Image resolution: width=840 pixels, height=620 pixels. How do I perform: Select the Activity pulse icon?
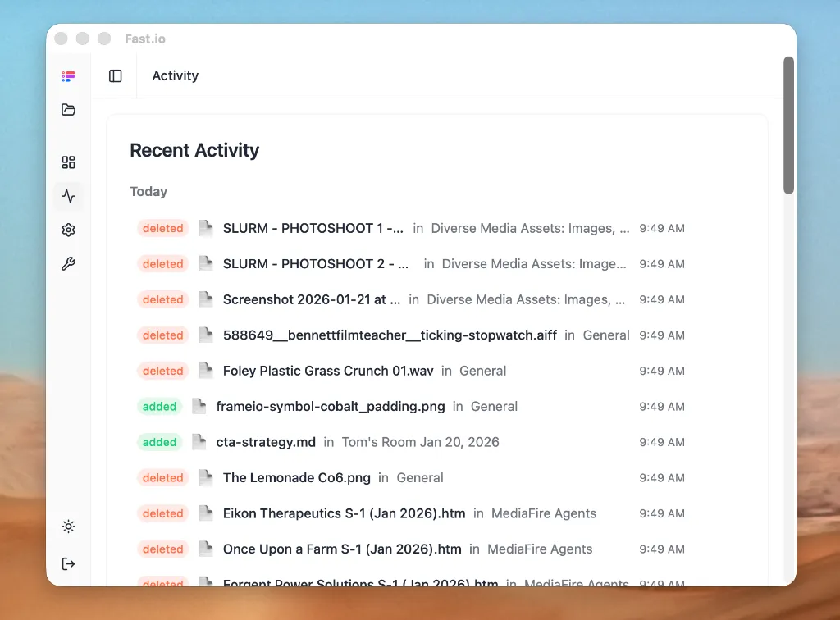click(68, 196)
